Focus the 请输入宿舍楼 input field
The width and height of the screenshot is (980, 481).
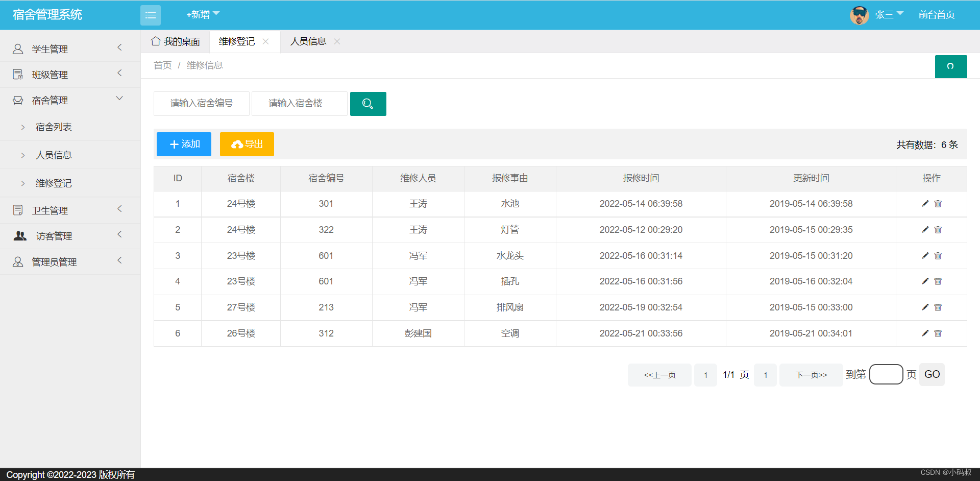300,104
